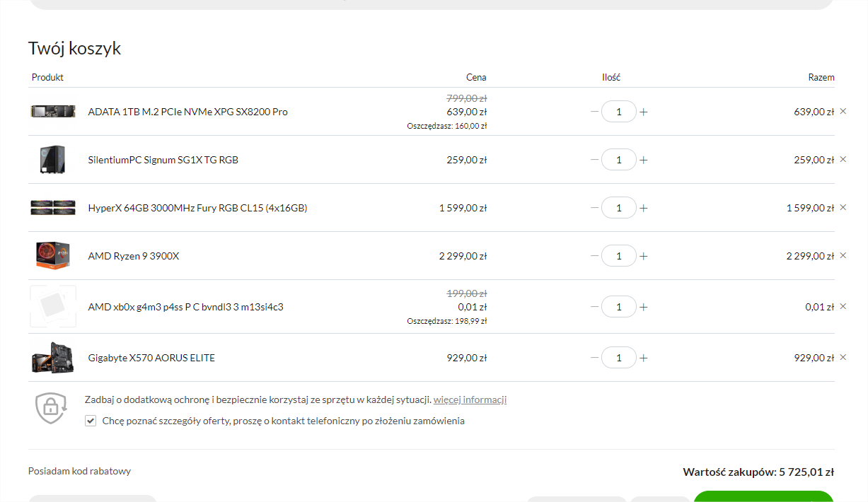Remove ADATA 1TB SSD from cart
The height and width of the screenshot is (502, 868).
[843, 111]
